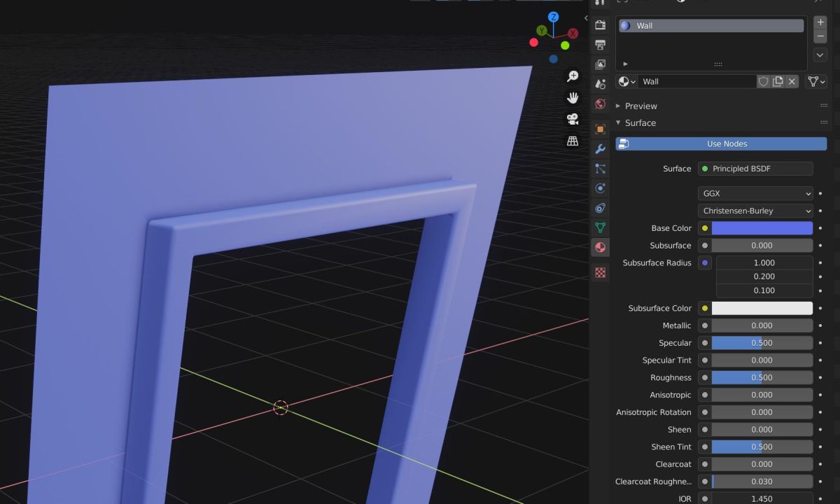
Task: Open the Texture properties checker tab
Action: click(600, 272)
